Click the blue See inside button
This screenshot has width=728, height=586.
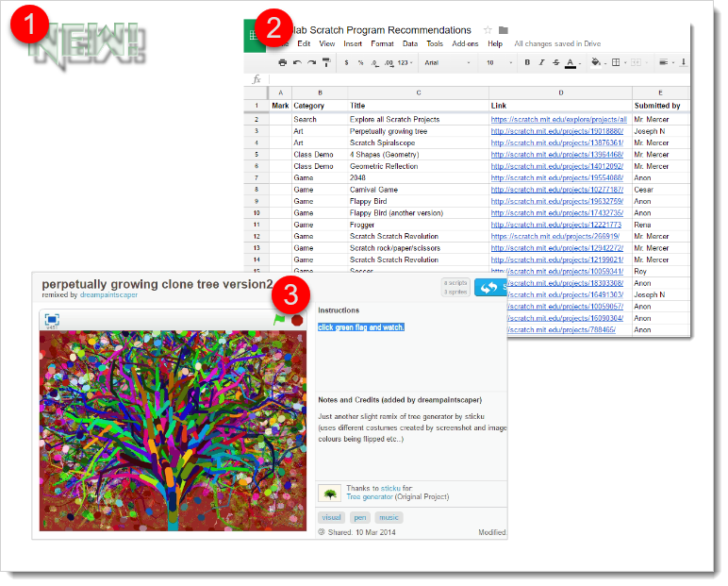pos(490,288)
